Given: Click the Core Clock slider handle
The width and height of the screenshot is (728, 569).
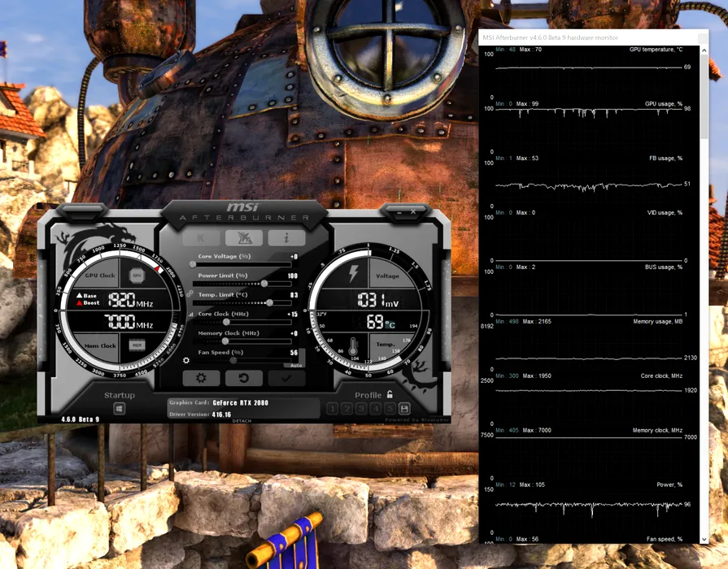Looking at the screenshot, I should (x=226, y=322).
